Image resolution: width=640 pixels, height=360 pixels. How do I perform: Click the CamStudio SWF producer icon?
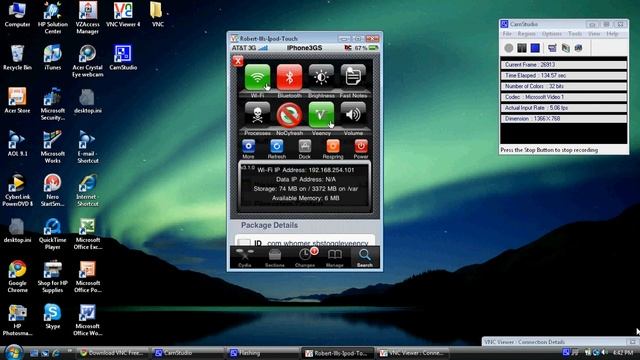click(579, 48)
